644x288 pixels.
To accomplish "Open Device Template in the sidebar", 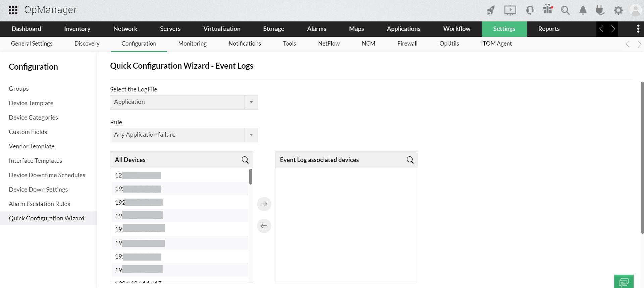I will coord(31,103).
